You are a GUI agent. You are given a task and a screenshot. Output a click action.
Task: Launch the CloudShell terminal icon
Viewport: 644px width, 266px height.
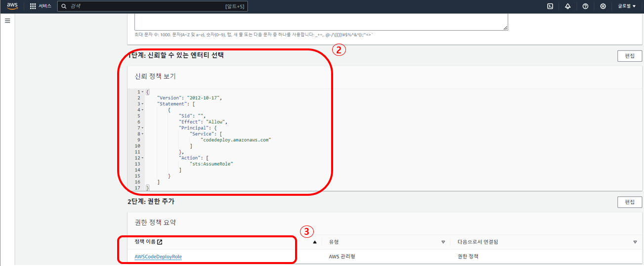tap(550, 6)
